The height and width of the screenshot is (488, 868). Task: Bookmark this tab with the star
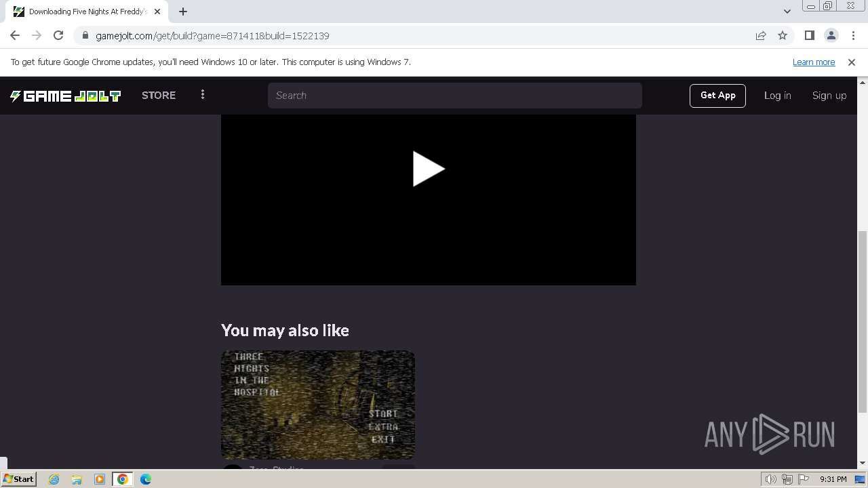point(783,35)
